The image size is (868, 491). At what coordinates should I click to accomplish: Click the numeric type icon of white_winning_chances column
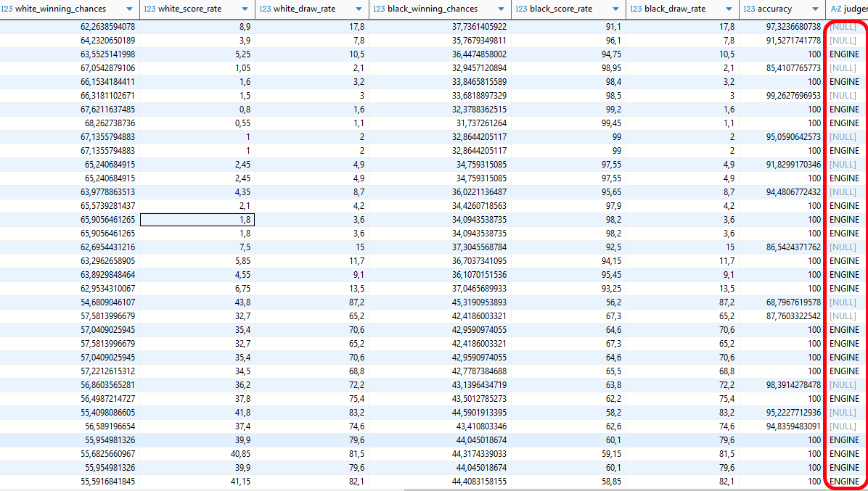7,9
